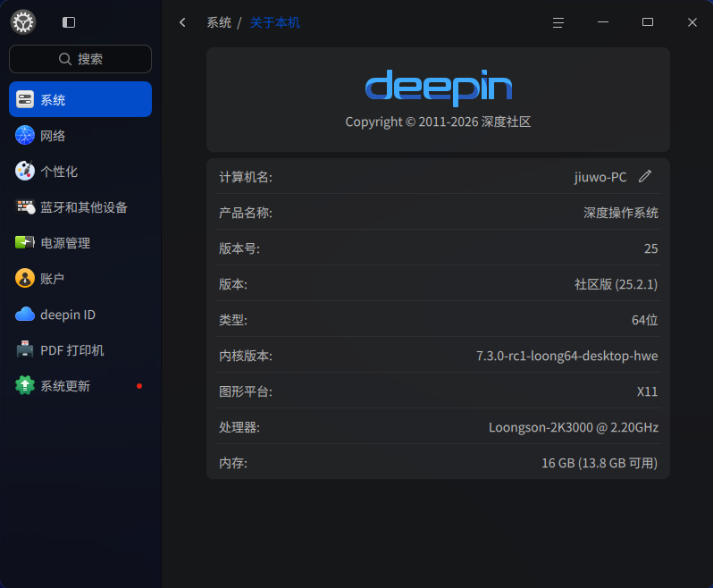Screen dimensions: 713x588
Task: Minimize the Control Center window
Action: click(603, 21)
